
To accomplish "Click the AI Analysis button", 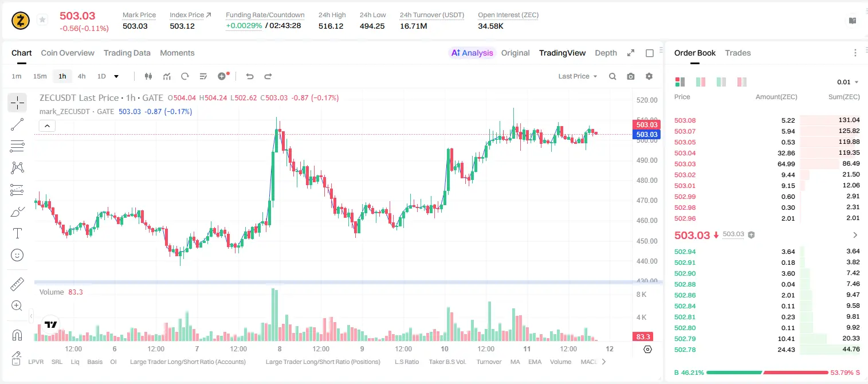I will point(472,53).
